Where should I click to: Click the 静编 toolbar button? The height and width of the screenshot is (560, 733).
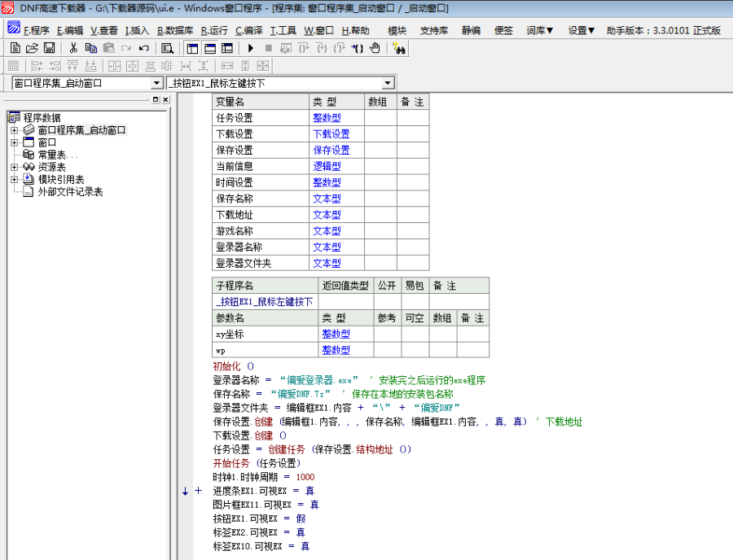click(x=471, y=30)
